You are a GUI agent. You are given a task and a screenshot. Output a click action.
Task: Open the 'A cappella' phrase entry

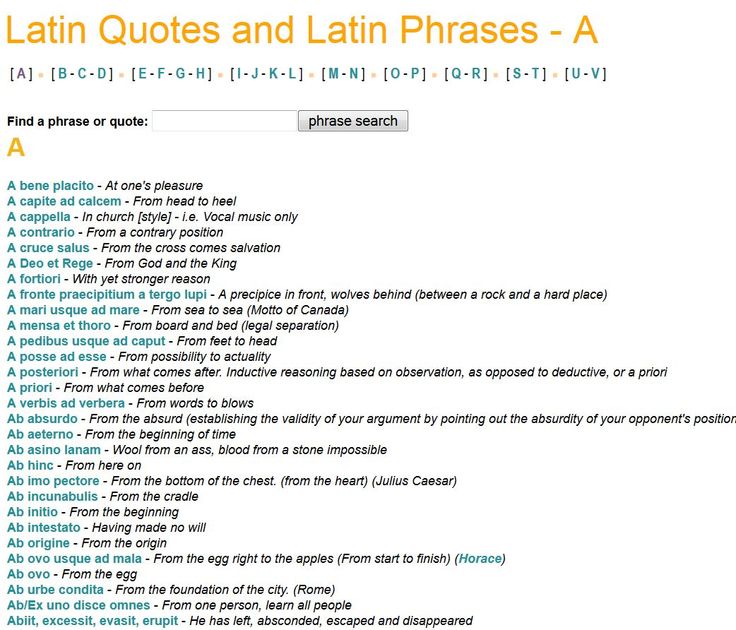[x=39, y=217]
